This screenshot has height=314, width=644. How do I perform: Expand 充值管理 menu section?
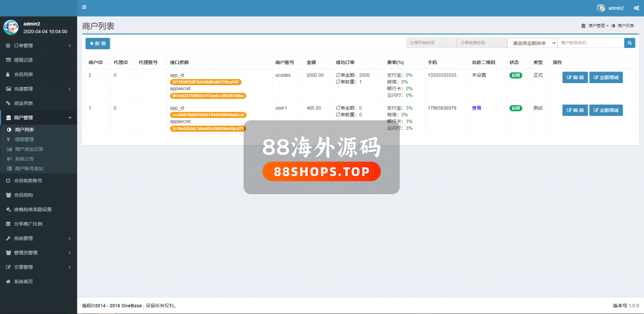click(38, 89)
